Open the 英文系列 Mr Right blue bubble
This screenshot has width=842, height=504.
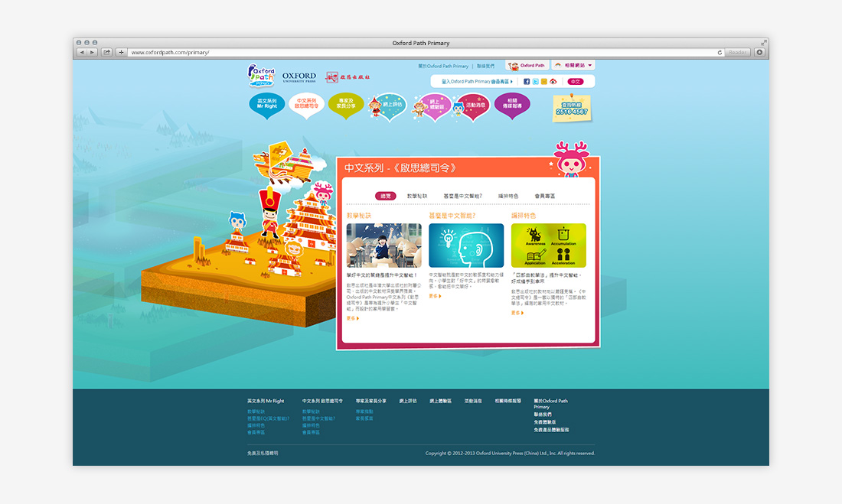point(267,105)
